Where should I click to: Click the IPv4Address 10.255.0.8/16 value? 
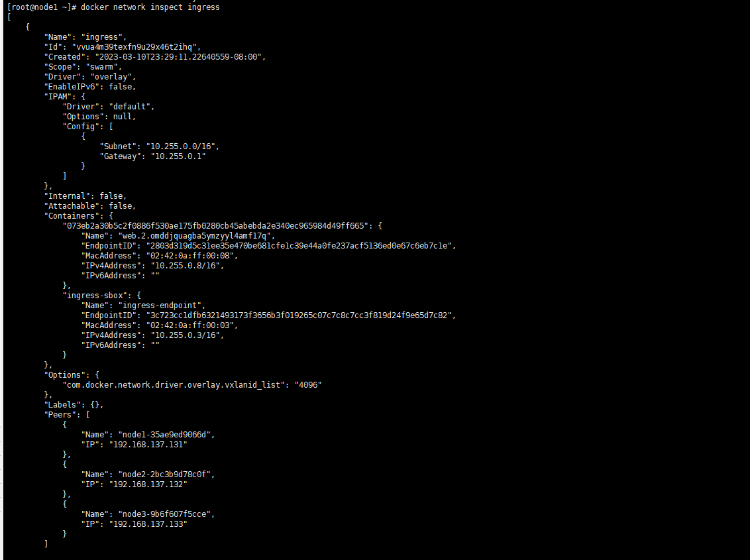(x=187, y=266)
